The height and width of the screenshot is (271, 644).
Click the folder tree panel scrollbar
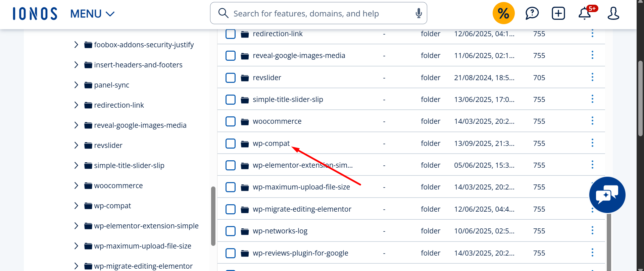[213, 216]
